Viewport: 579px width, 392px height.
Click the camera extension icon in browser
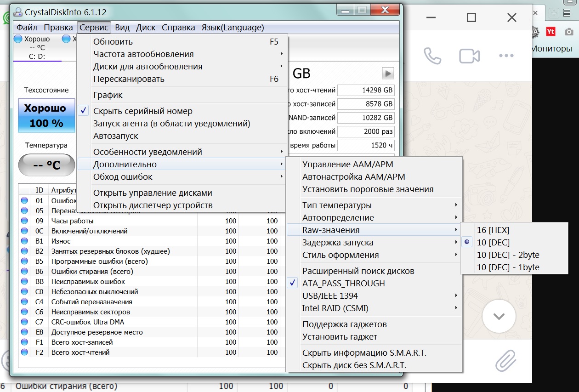(569, 32)
